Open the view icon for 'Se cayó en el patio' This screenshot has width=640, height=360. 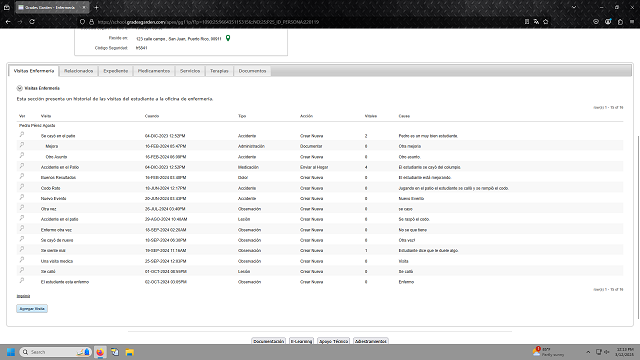[x=22, y=135]
